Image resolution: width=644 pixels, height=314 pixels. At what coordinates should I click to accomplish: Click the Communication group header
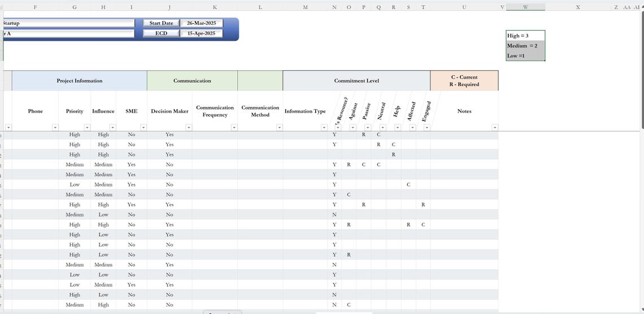pos(192,81)
